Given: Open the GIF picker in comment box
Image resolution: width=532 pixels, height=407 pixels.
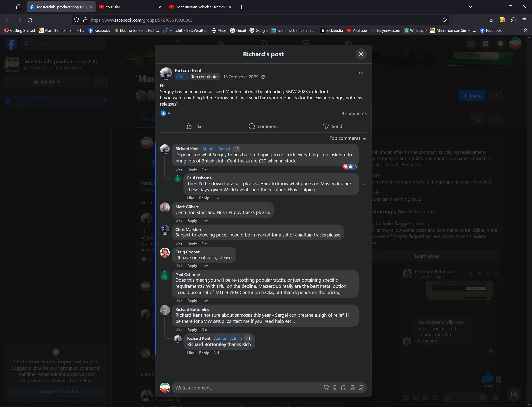Looking at the screenshot, I should [352, 388].
